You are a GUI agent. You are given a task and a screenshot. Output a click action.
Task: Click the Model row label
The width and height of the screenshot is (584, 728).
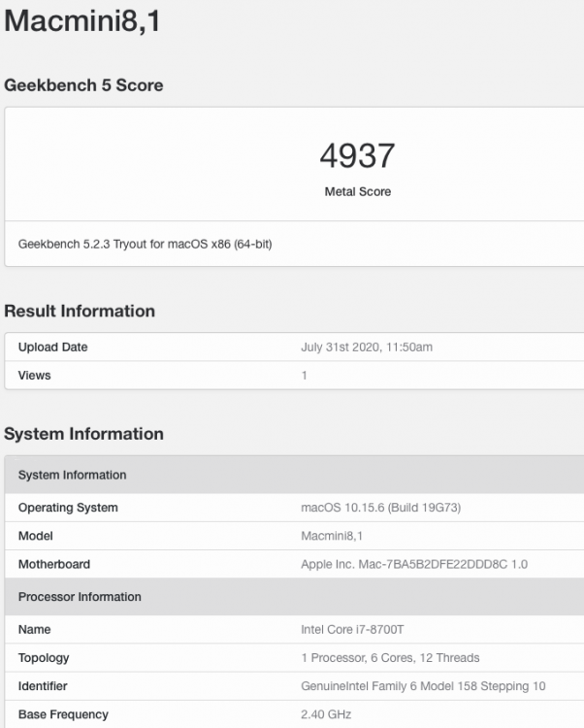pos(35,536)
